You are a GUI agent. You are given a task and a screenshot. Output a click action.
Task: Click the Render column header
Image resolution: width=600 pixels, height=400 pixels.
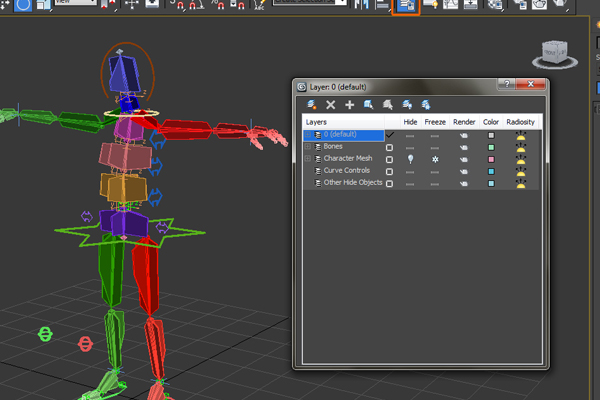point(464,122)
